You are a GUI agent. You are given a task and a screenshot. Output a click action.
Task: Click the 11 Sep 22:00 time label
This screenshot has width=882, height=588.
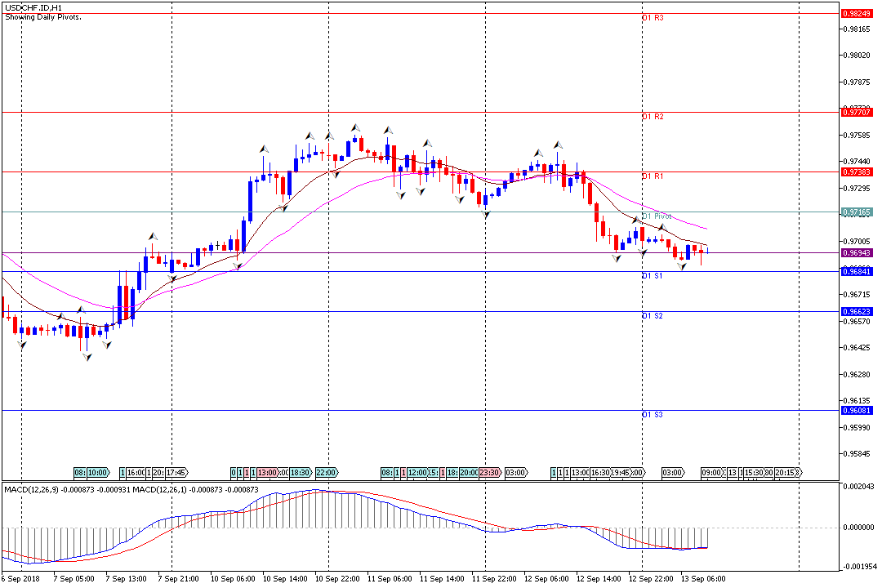(x=494, y=579)
